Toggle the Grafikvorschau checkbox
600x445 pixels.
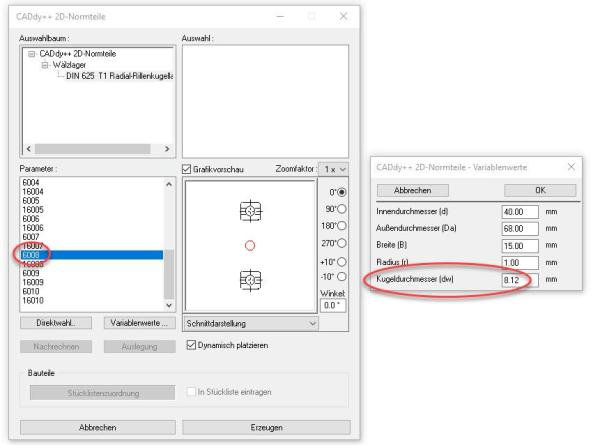tap(188, 167)
